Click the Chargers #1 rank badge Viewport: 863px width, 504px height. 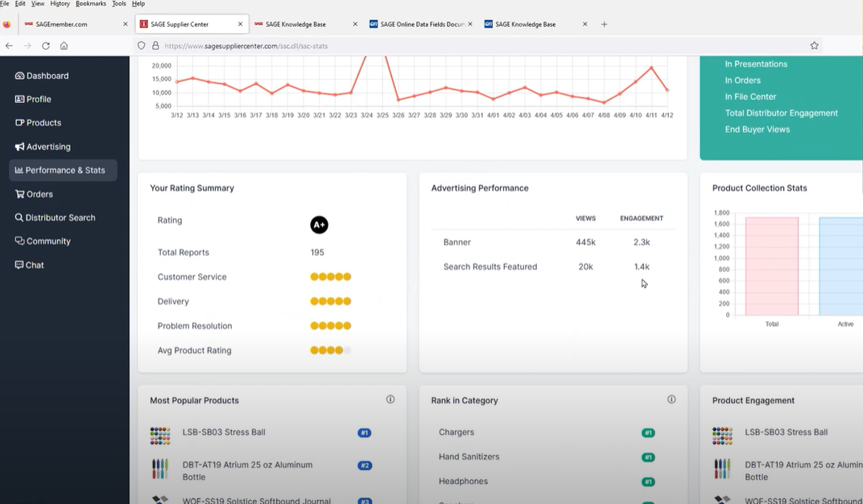648,433
